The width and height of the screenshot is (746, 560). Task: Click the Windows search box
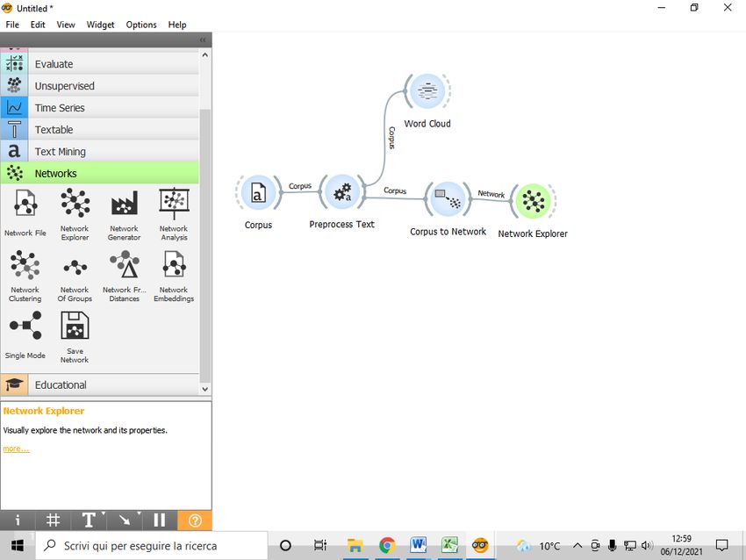(x=152, y=546)
